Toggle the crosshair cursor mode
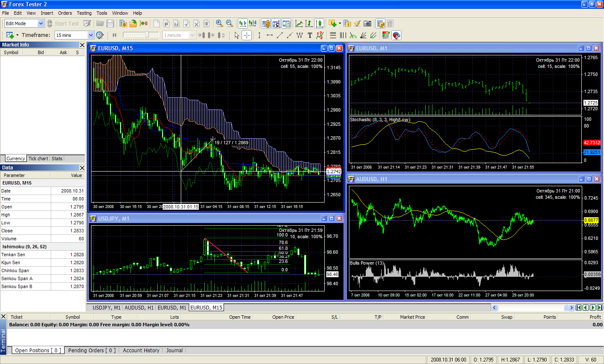 [247, 35]
